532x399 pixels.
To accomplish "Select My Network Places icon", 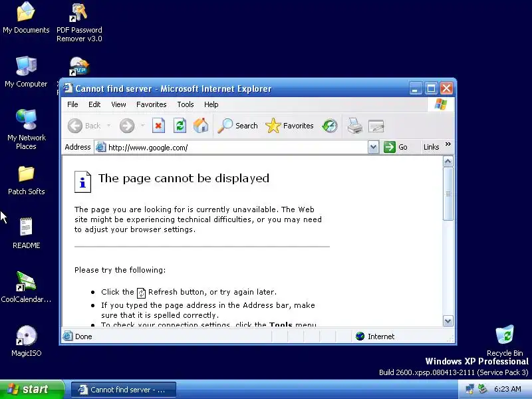I will point(26,130).
